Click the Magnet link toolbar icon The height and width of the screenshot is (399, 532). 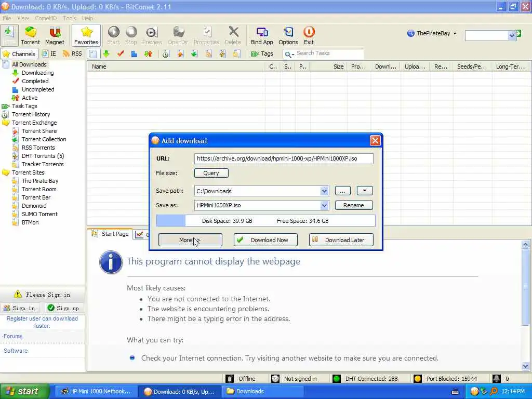(x=55, y=36)
